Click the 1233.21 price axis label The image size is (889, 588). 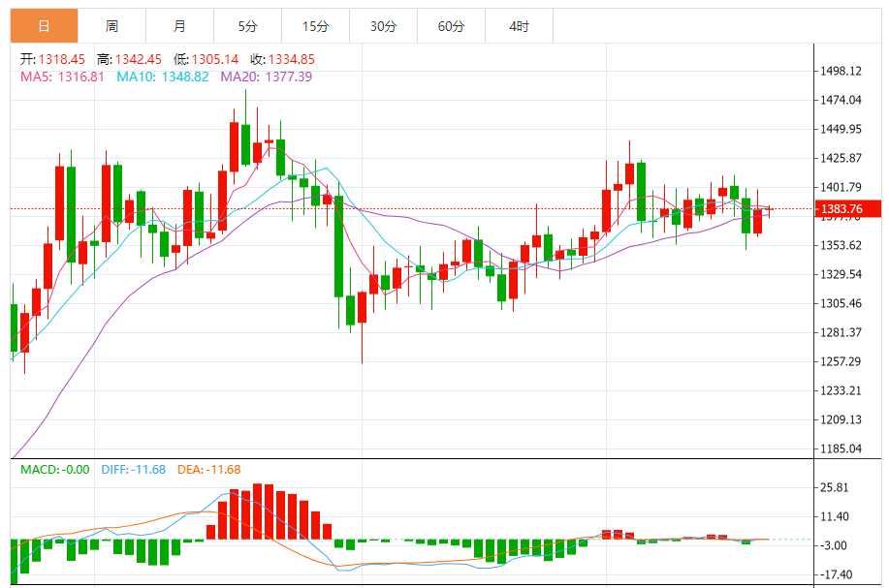tap(841, 390)
